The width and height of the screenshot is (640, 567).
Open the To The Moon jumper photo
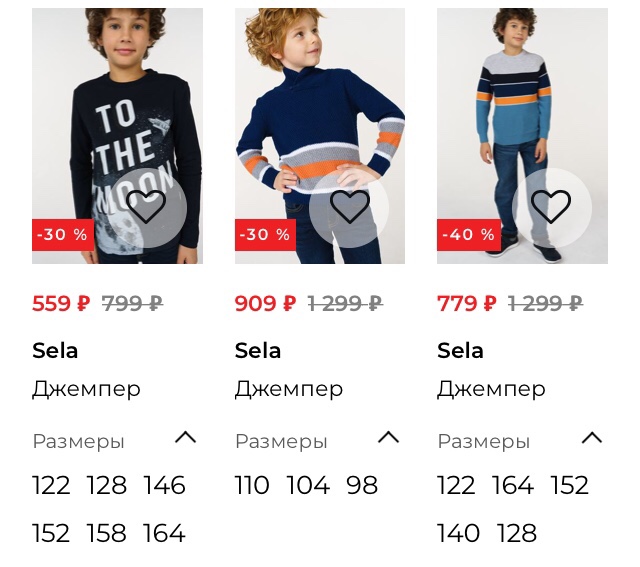(x=118, y=136)
